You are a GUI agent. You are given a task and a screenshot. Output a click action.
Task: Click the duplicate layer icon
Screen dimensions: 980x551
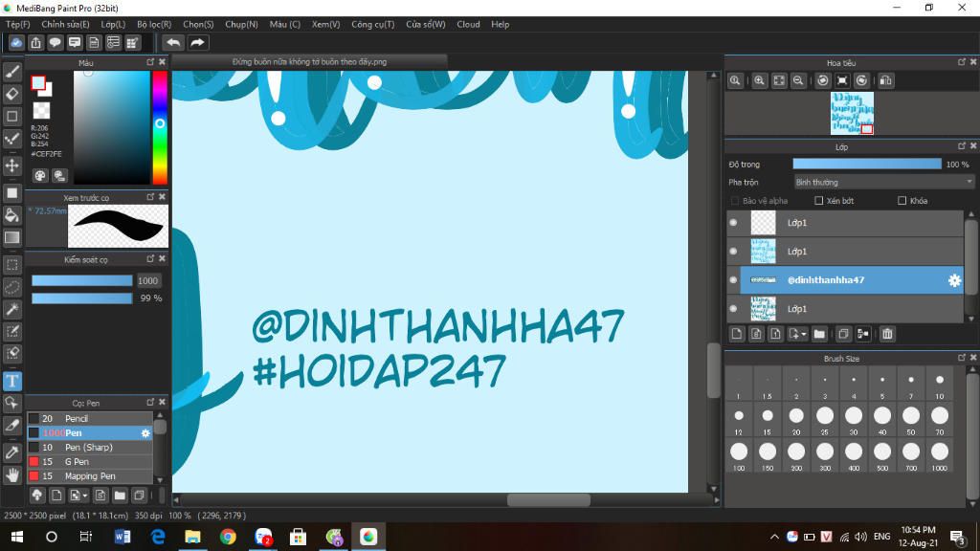843,334
